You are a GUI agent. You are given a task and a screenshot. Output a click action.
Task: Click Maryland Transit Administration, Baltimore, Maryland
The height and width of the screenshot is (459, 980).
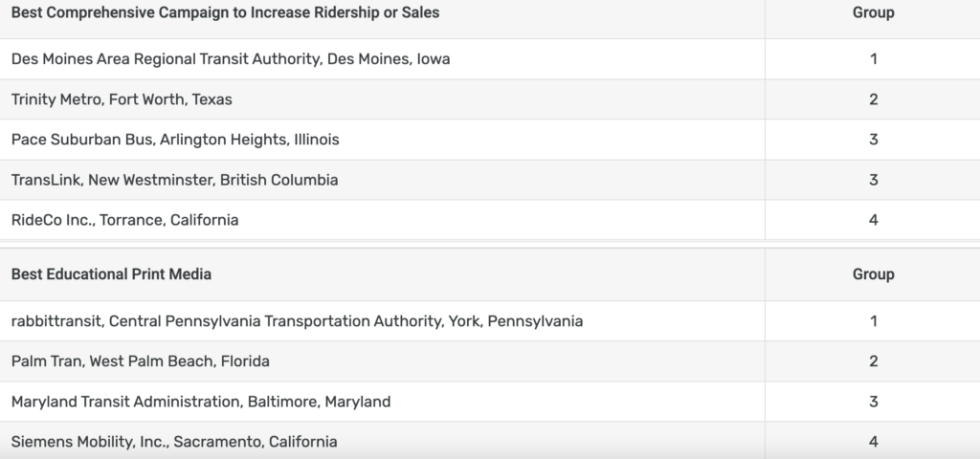(201, 402)
